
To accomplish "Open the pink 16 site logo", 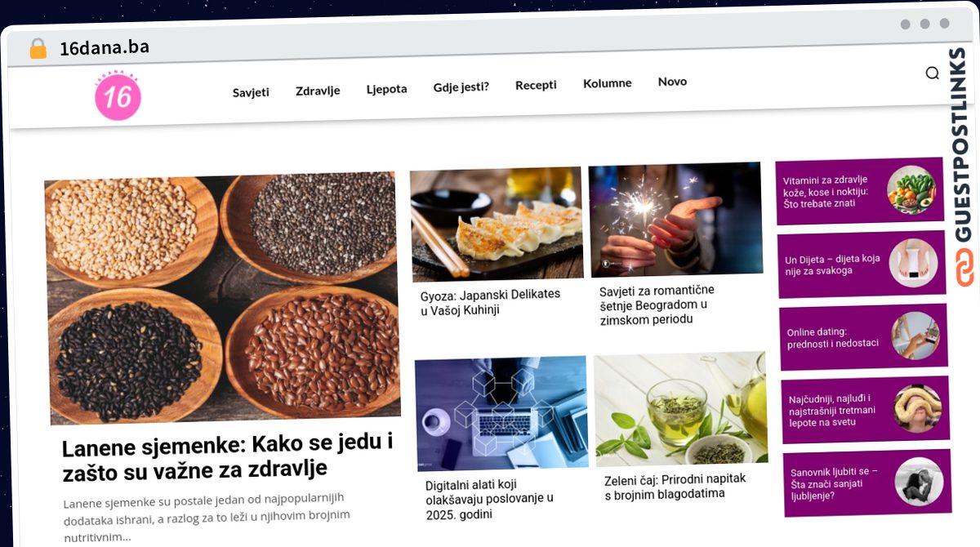I will point(118,96).
